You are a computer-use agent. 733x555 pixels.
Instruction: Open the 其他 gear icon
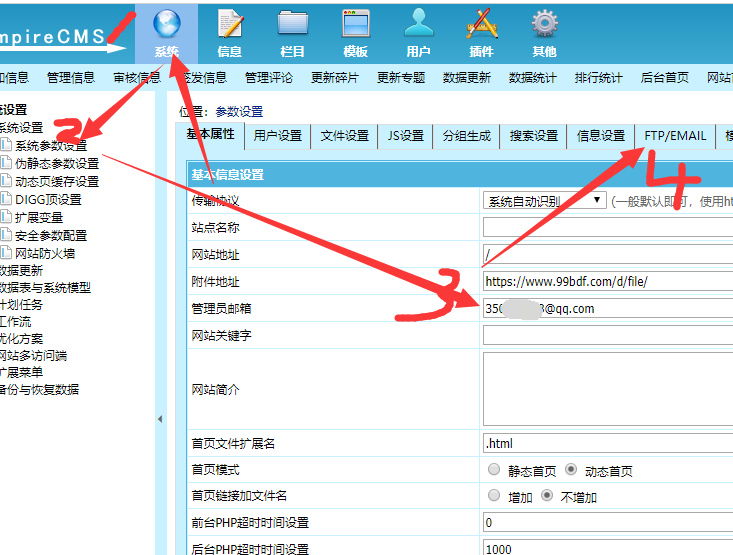point(544,25)
